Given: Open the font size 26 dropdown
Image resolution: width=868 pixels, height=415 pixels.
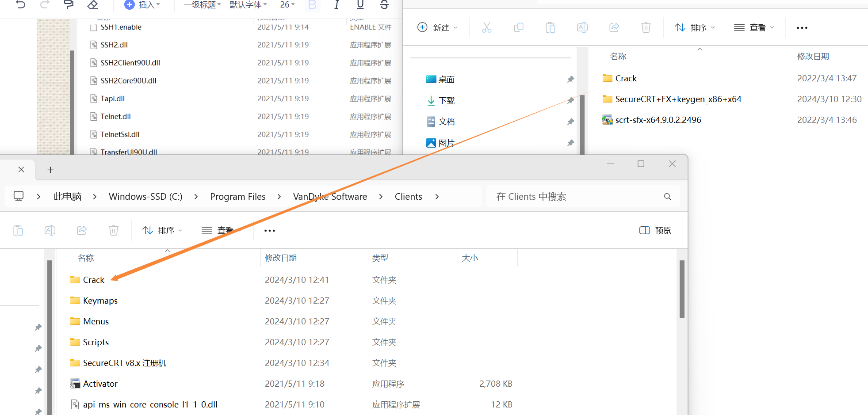Looking at the screenshot, I should pyautogui.click(x=287, y=5).
